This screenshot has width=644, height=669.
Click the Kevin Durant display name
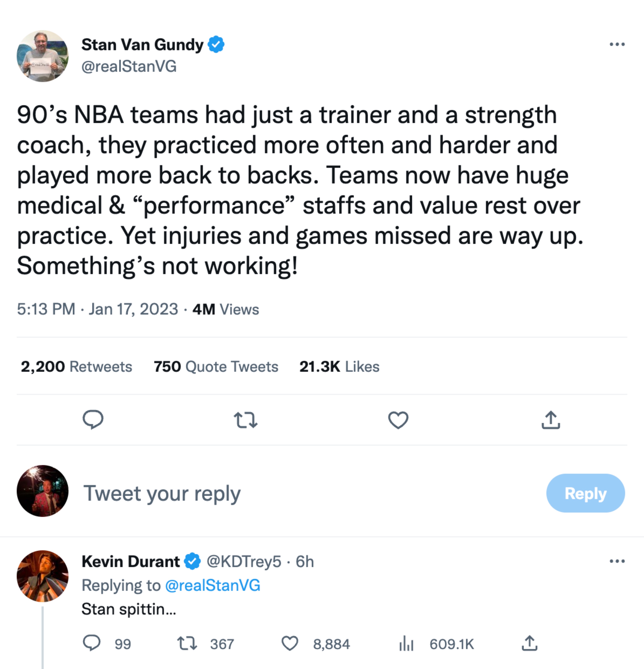pos(130,561)
